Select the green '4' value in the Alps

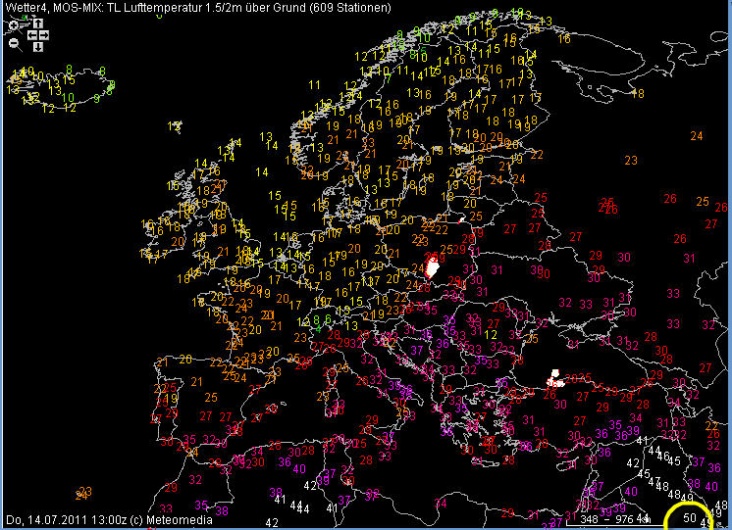pyautogui.click(x=318, y=329)
